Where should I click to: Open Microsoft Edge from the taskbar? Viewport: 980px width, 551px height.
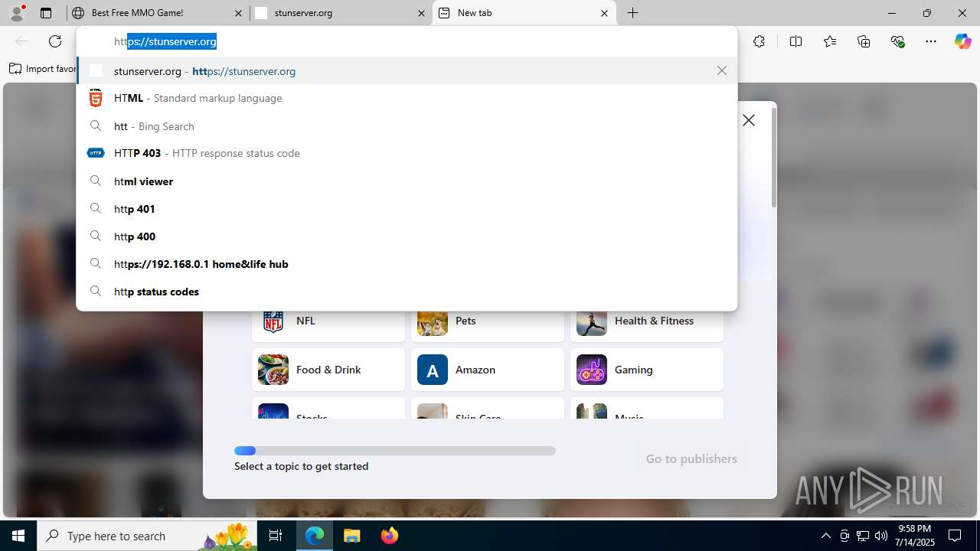(315, 536)
